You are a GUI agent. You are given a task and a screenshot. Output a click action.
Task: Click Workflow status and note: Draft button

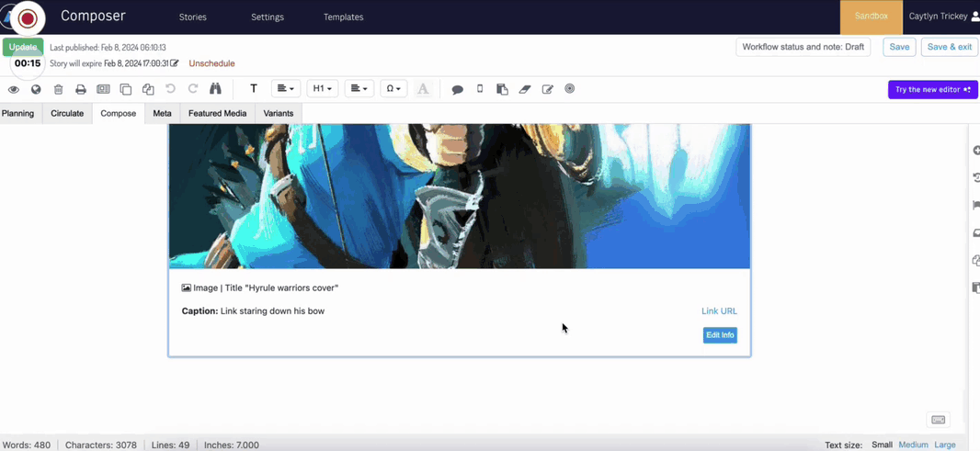click(803, 47)
